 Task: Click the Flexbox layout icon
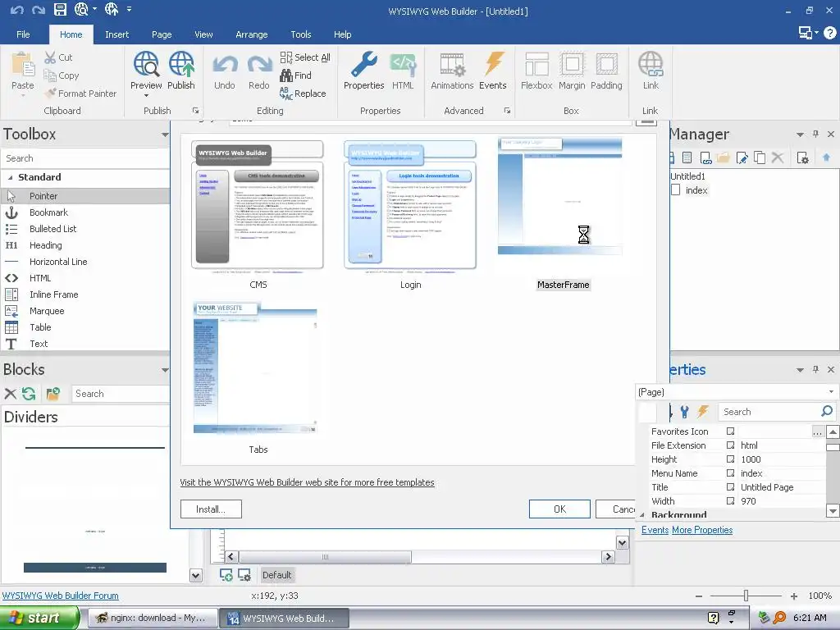536,64
